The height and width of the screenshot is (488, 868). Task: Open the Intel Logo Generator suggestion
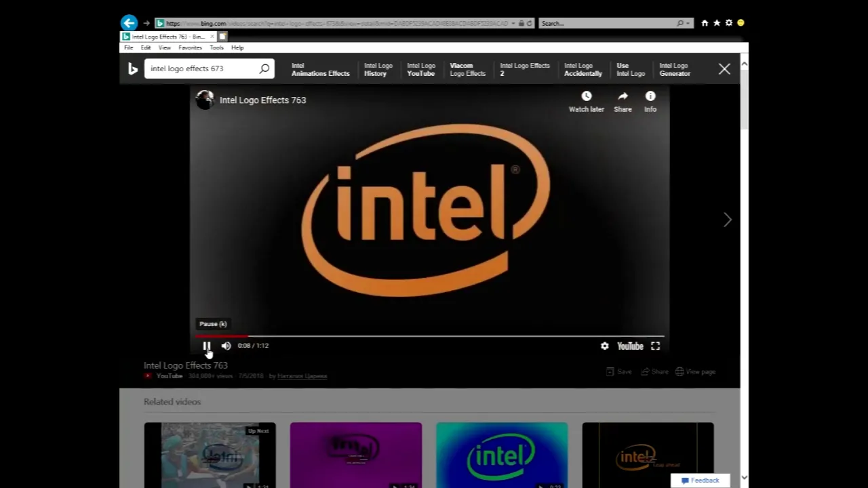point(675,70)
